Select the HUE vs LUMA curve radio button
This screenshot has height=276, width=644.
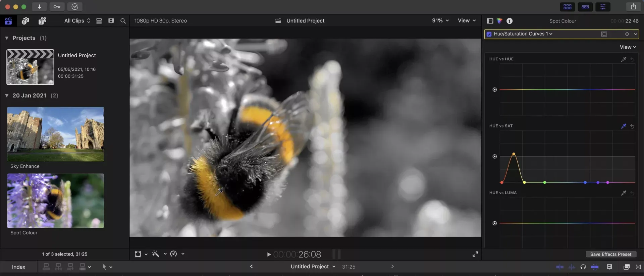[x=494, y=223]
